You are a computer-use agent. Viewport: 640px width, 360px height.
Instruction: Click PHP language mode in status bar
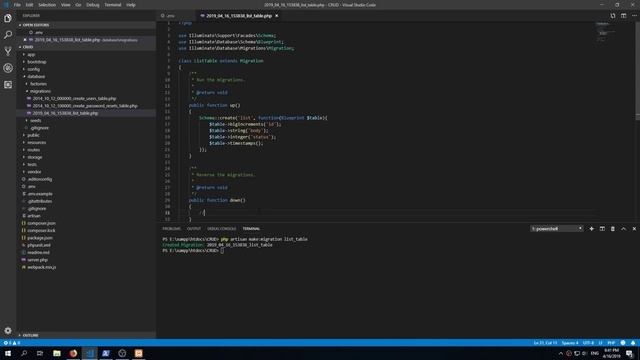click(611, 343)
